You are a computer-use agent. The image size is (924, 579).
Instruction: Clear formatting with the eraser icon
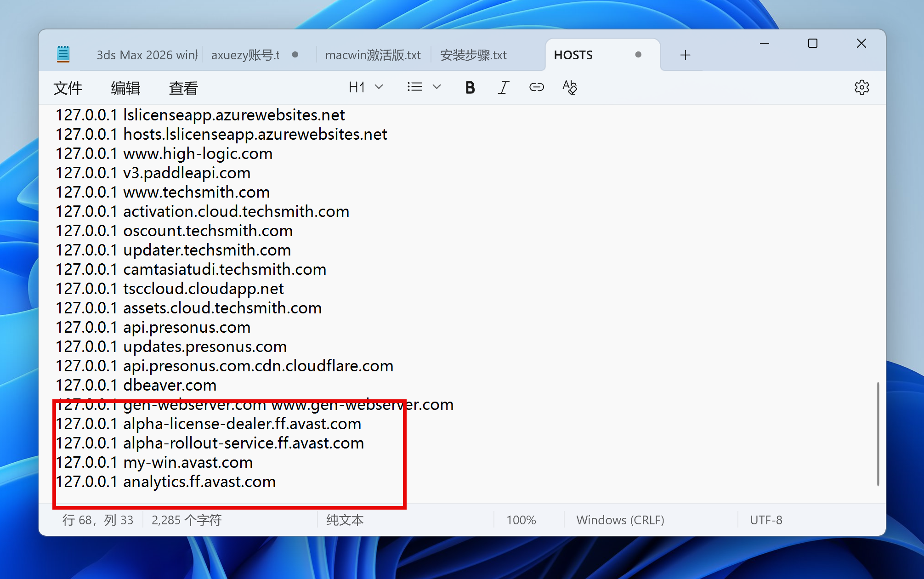click(570, 87)
